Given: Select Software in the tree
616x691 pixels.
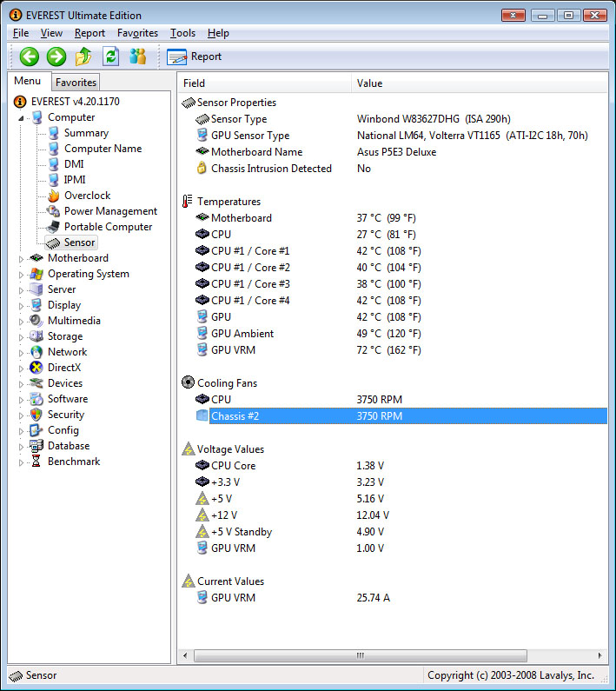Looking at the screenshot, I should [x=68, y=399].
